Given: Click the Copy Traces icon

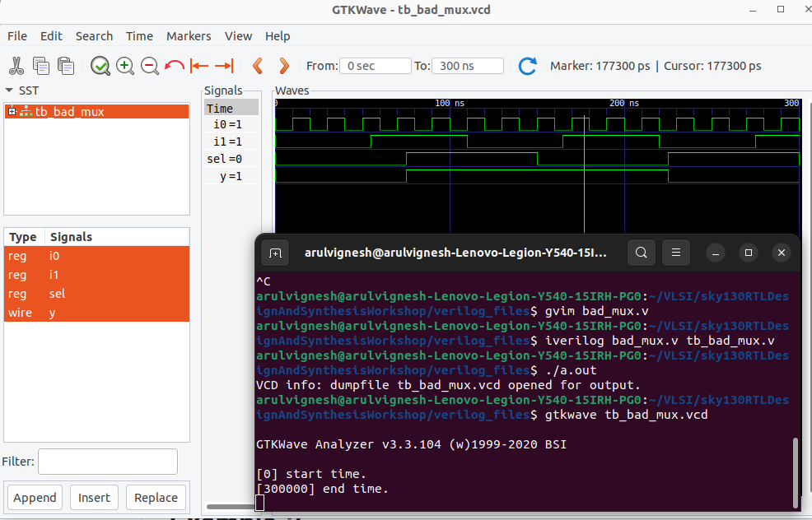Looking at the screenshot, I should pos(41,66).
